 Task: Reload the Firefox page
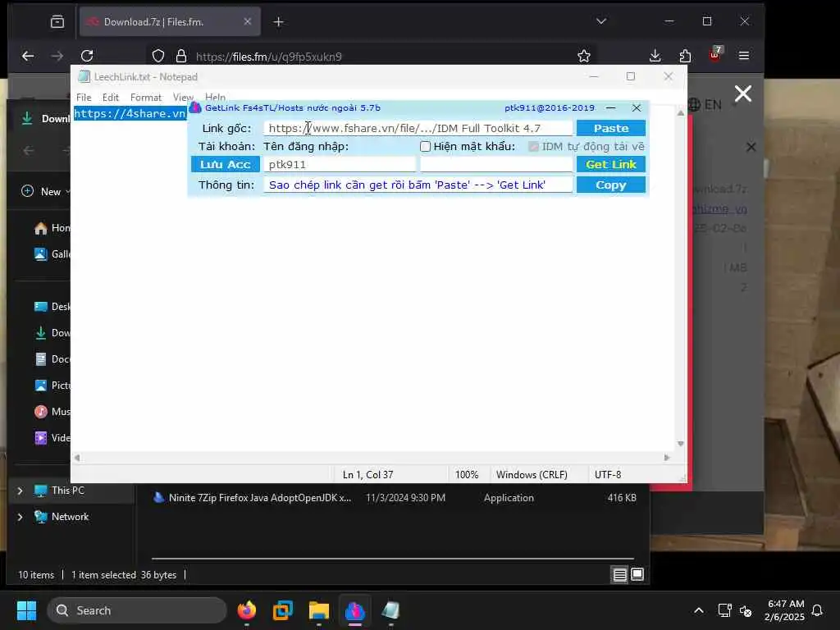point(87,56)
